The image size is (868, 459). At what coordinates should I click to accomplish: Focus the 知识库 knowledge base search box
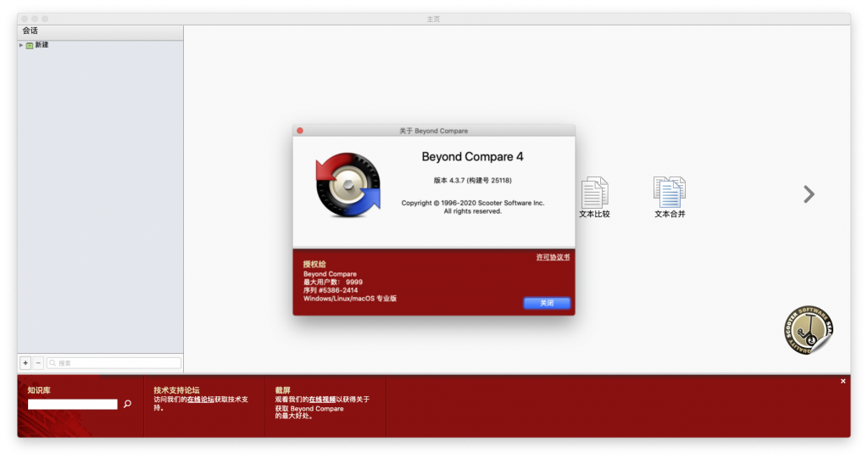(73, 404)
